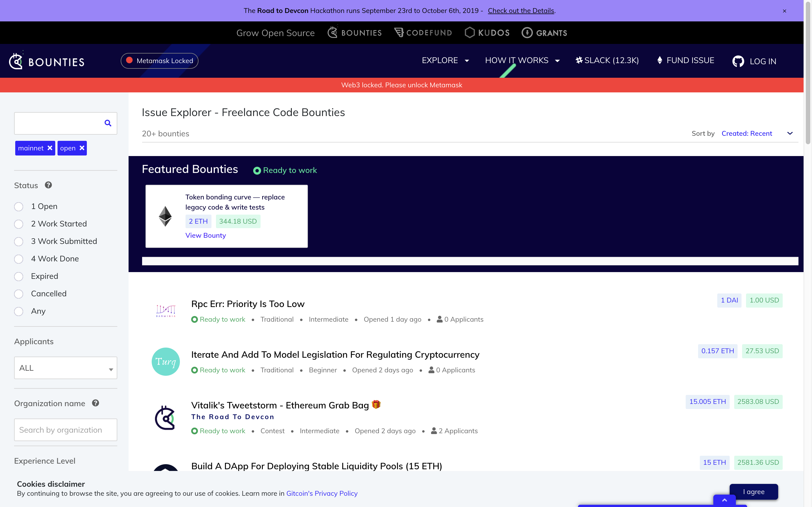Click the Gitcoin Bounties logo
The width and height of the screenshot is (812, 507).
47,61
